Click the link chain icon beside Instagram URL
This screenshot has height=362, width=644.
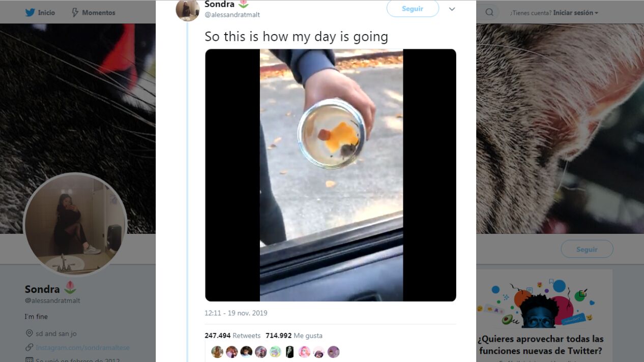[x=29, y=348]
